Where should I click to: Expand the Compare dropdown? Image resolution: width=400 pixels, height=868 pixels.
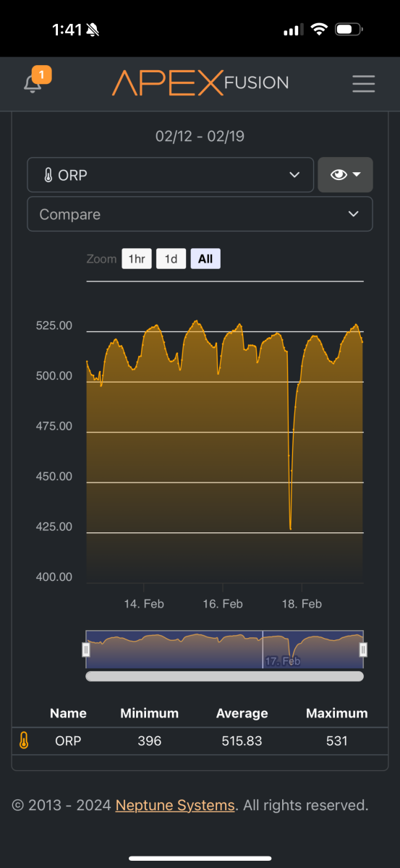point(200,214)
